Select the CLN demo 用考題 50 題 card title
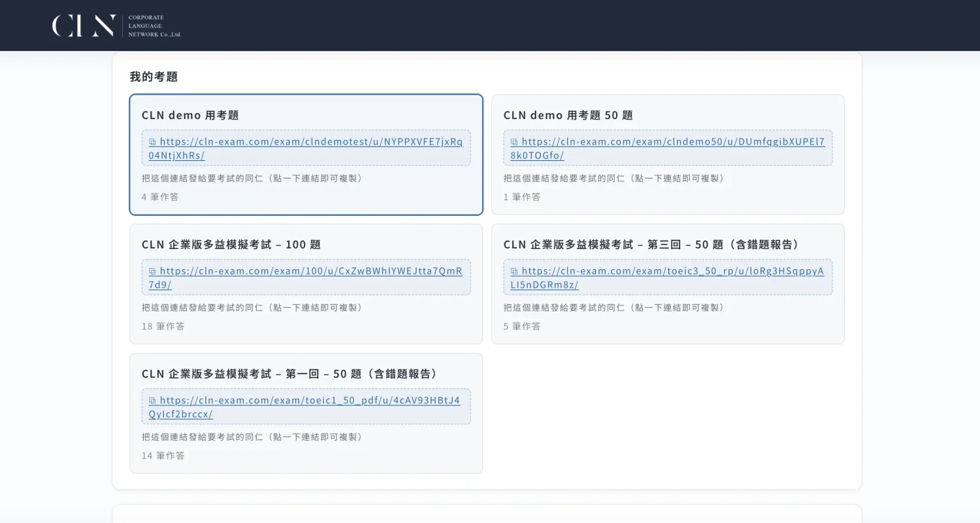The height and width of the screenshot is (523, 980). coord(568,115)
